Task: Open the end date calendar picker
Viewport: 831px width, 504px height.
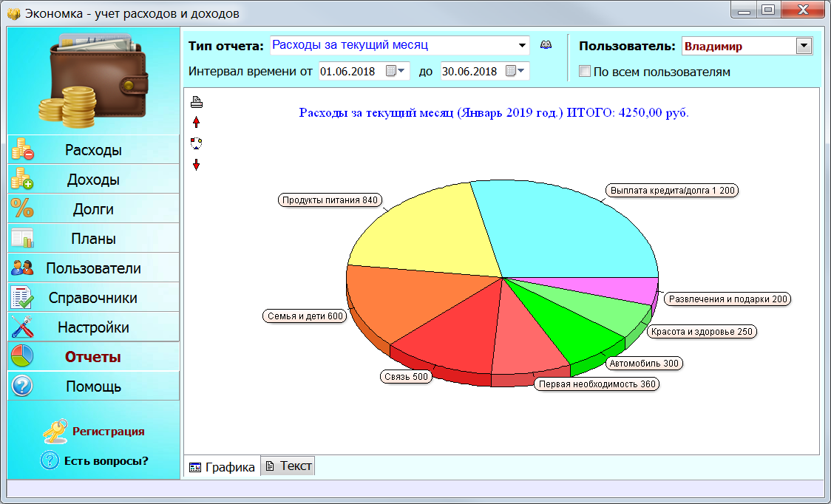Action: click(515, 71)
